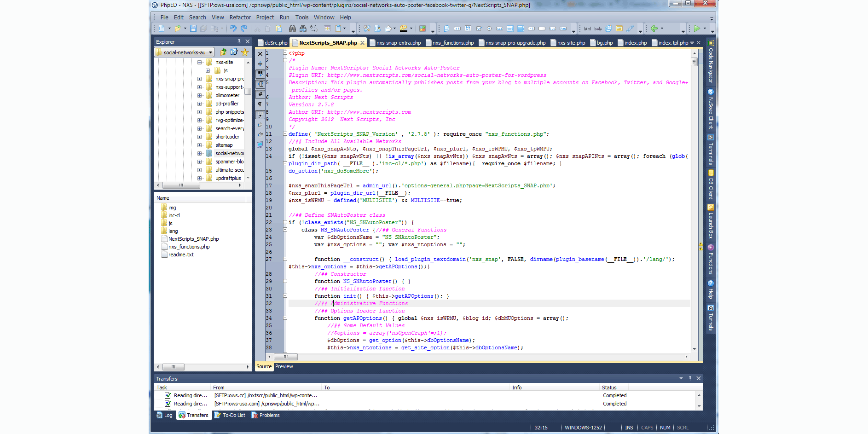Viewport: 868px width, 434px height.
Task: Navigate back with the green arrow
Action: tap(654, 29)
